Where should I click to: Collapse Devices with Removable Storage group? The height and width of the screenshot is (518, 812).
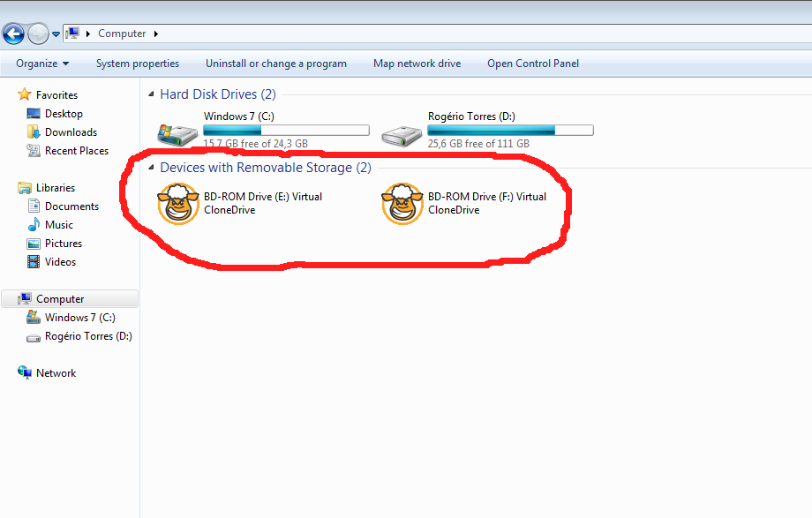point(150,168)
